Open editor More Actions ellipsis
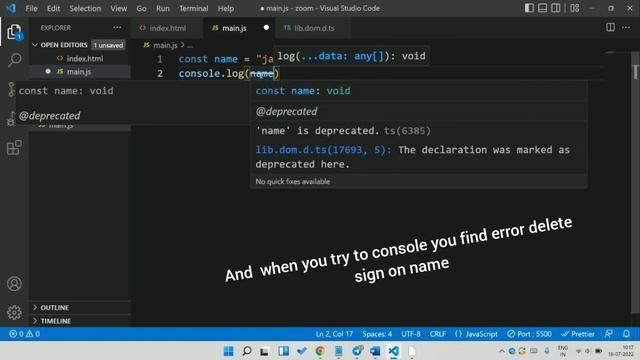 626,27
